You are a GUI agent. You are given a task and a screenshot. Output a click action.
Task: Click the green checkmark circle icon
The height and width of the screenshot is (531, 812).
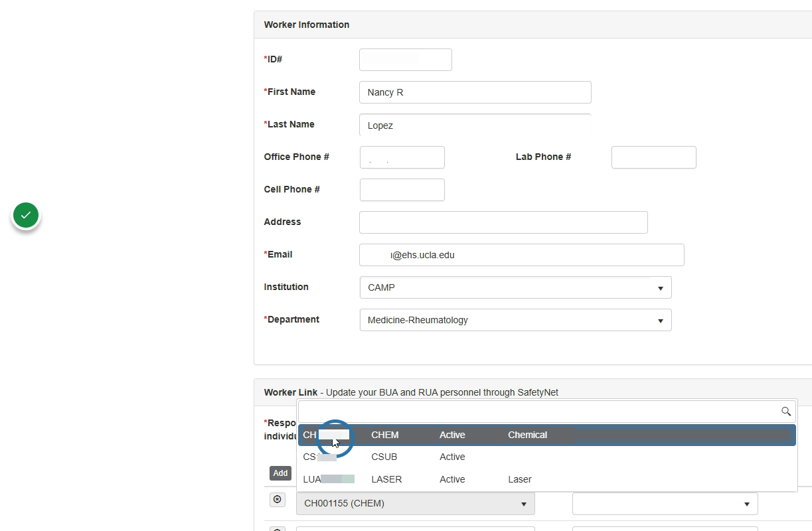click(x=26, y=215)
